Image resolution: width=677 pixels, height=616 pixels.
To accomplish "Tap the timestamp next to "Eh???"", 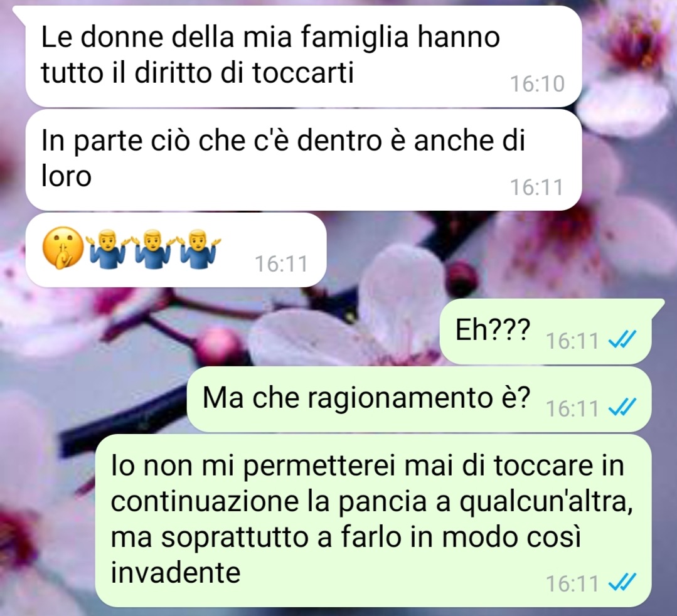I will tap(572, 341).
